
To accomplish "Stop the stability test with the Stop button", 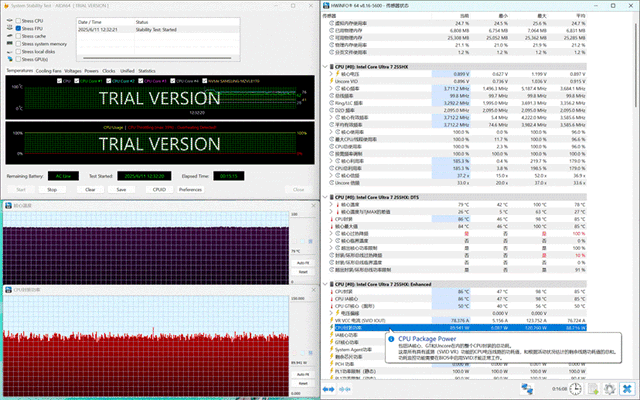I will pos(52,190).
